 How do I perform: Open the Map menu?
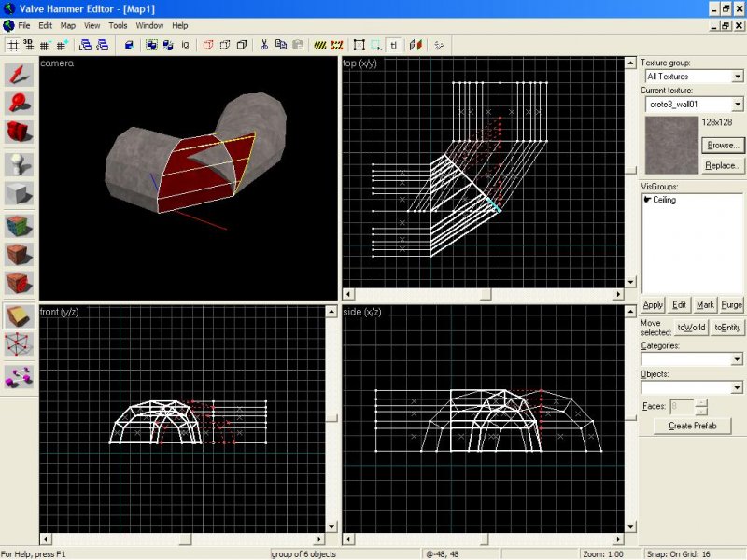coord(68,25)
